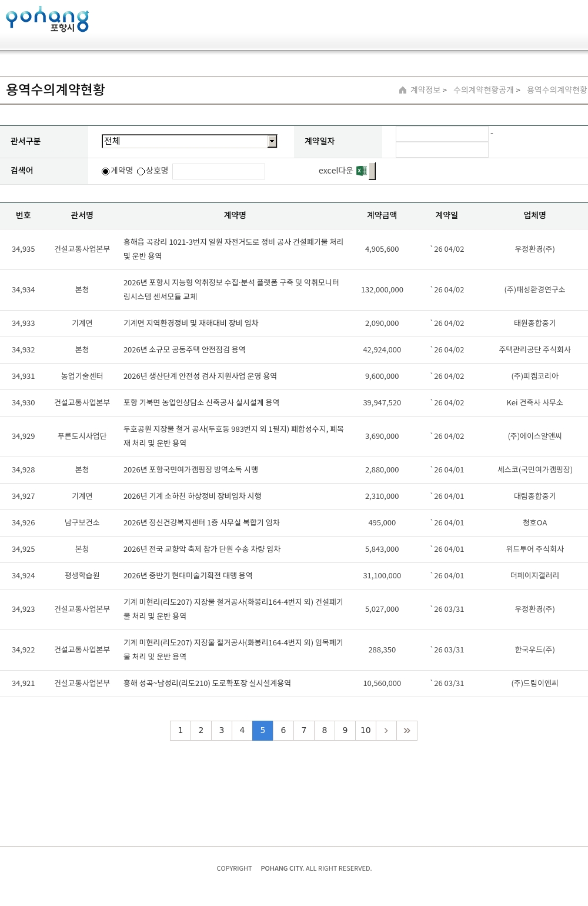The height and width of the screenshot is (906, 588).
Task: Select the 상호명 radio button
Action: (141, 171)
